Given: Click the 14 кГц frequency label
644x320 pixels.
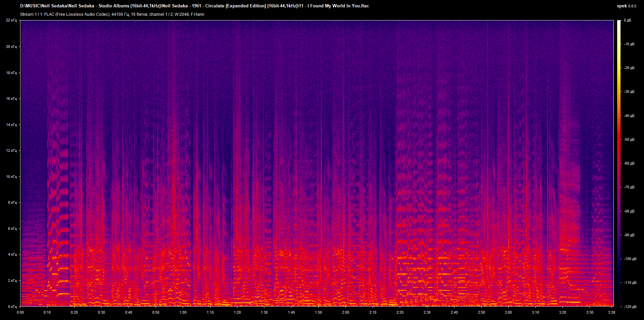Looking at the screenshot, I should tap(11, 125).
